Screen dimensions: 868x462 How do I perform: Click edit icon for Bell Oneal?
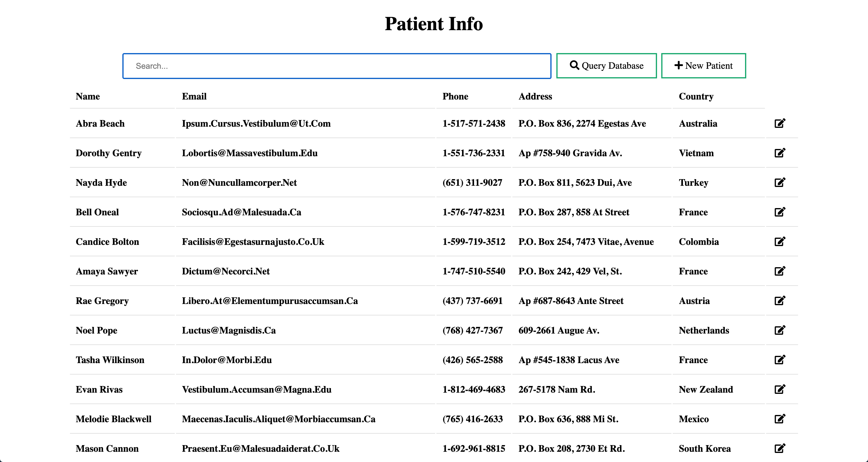(779, 212)
